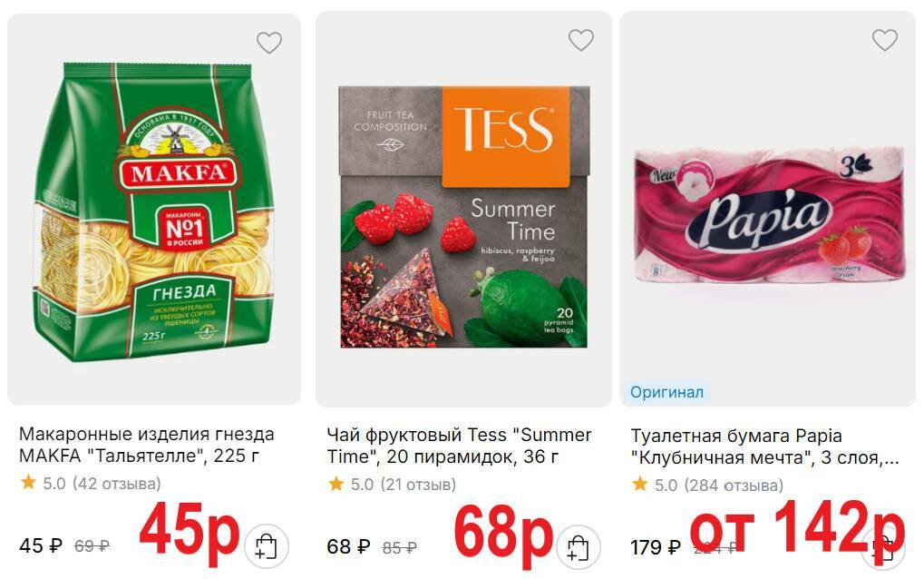The width and height of the screenshot is (924, 579).
Task: View 42 отзыва for MAKFA pasta
Action: [117, 484]
